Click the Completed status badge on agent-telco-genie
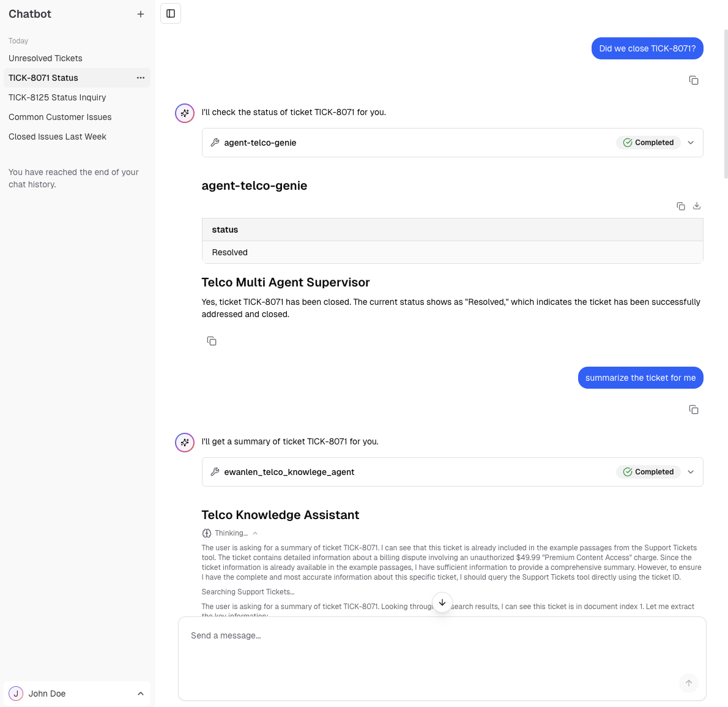This screenshot has height=707, width=728. coord(648,142)
